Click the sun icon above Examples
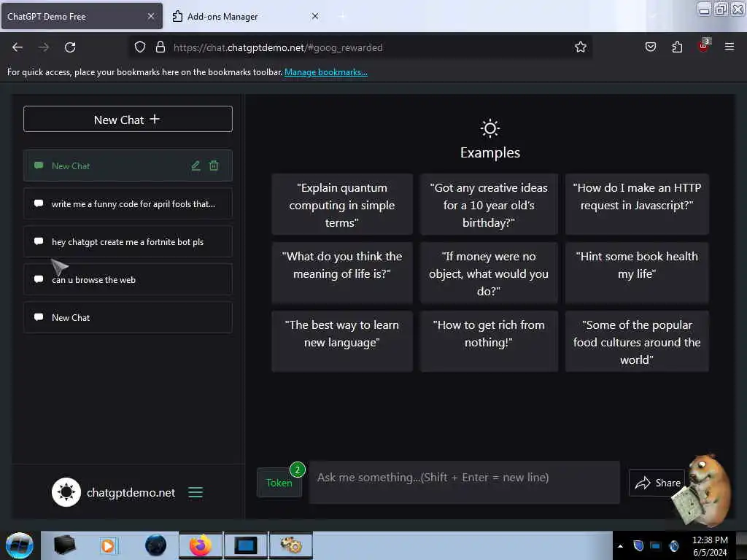This screenshot has width=747, height=560. 489,128
